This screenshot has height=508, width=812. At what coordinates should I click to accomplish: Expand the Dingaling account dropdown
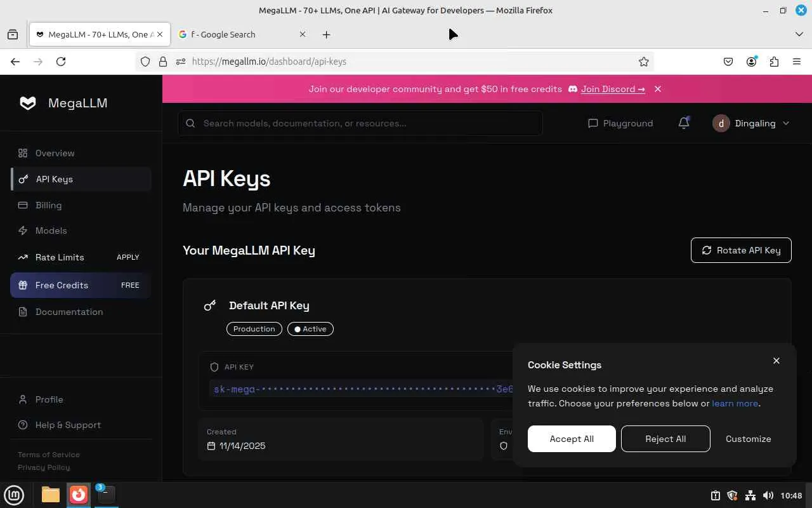click(x=786, y=123)
